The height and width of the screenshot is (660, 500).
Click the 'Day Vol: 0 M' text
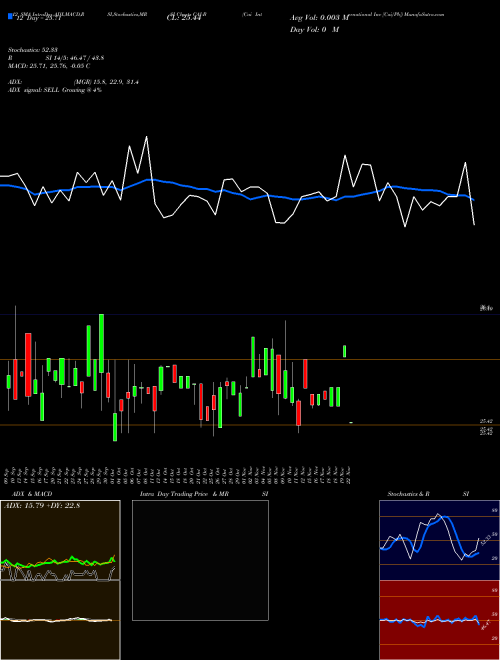click(314, 30)
